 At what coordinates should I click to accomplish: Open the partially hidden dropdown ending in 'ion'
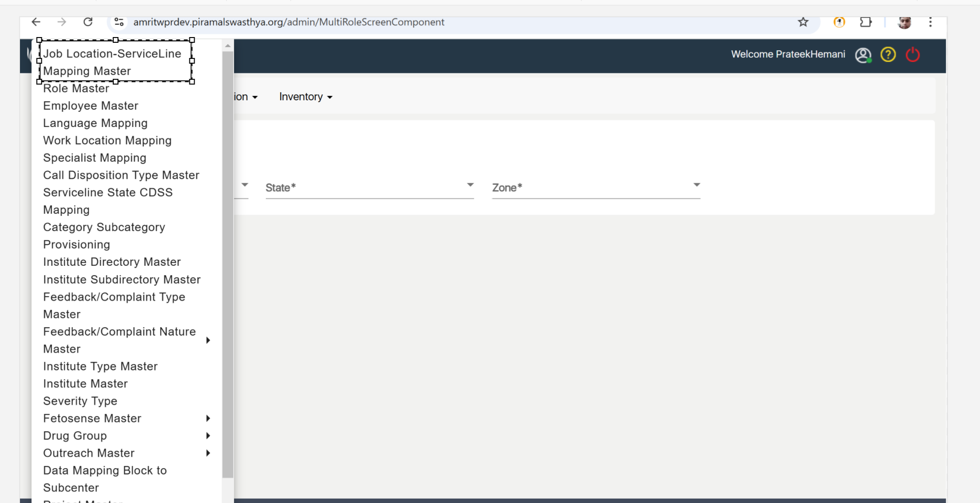[x=246, y=97]
